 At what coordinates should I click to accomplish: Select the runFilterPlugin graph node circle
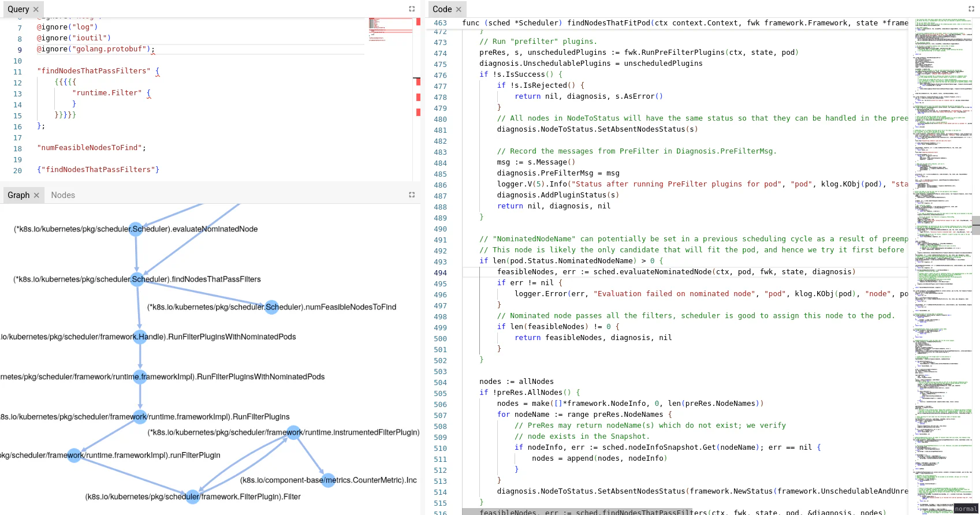74,456
